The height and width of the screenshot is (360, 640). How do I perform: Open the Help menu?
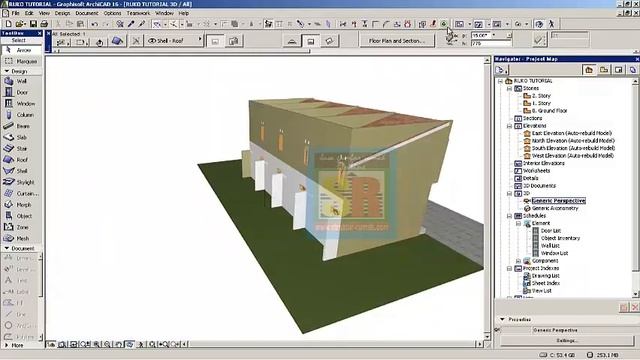pos(184,13)
